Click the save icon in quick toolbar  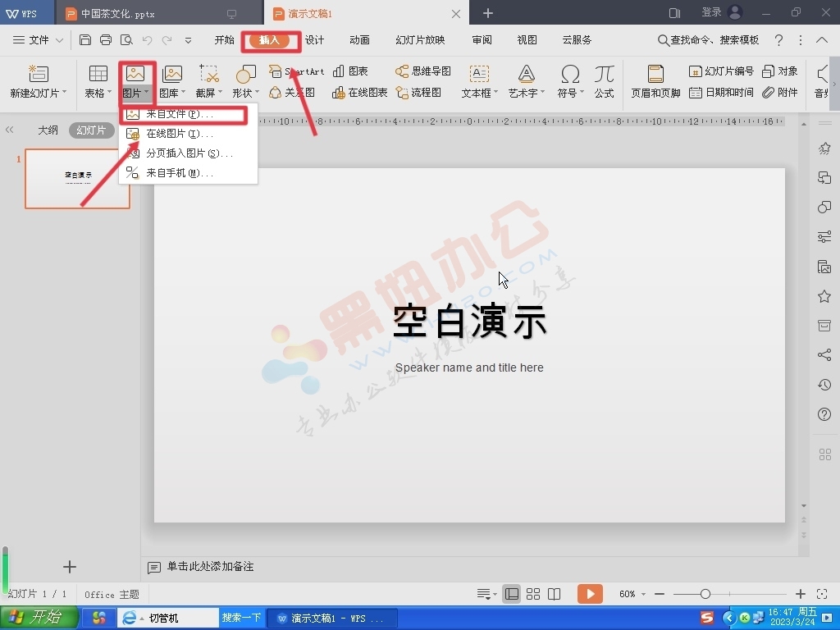pos(85,39)
